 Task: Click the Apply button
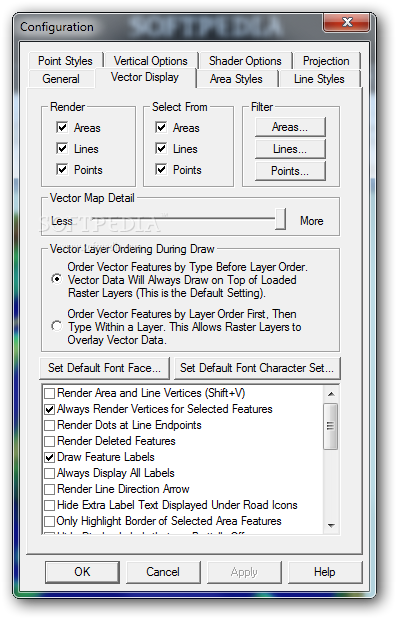(x=244, y=572)
